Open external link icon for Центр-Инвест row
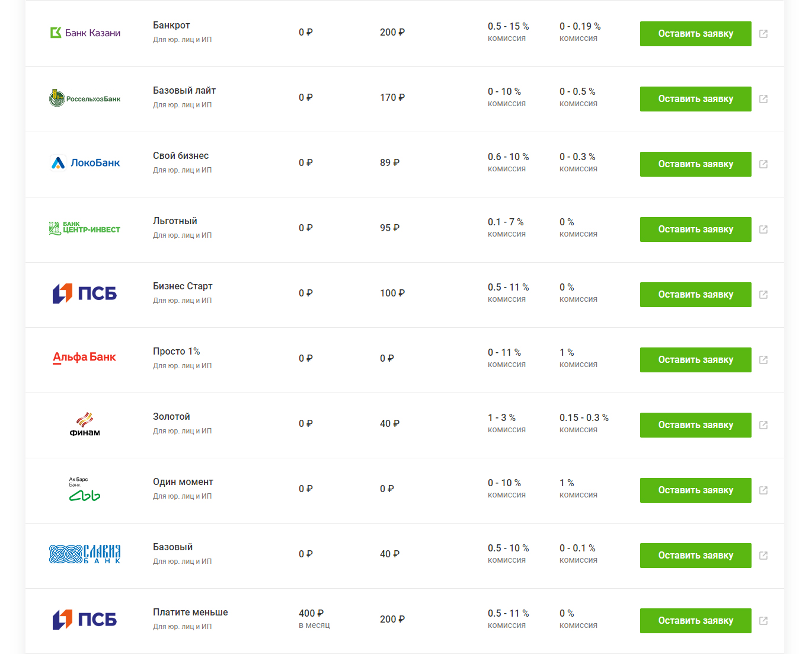The image size is (812, 654). [763, 229]
